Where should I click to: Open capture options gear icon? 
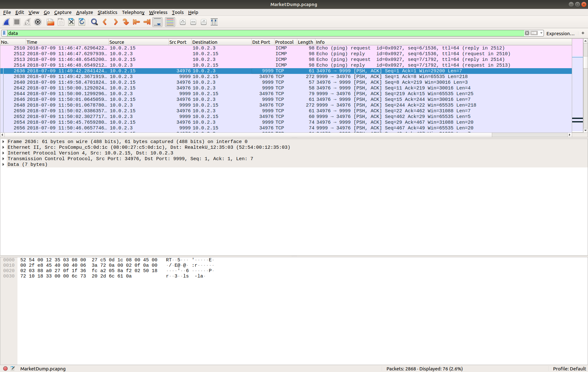(38, 22)
